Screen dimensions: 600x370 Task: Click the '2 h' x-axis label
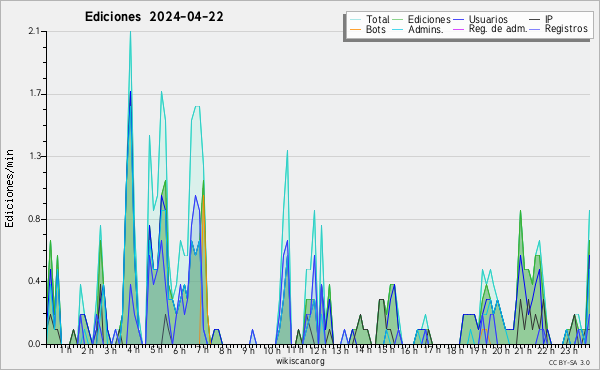pyautogui.click(x=87, y=350)
